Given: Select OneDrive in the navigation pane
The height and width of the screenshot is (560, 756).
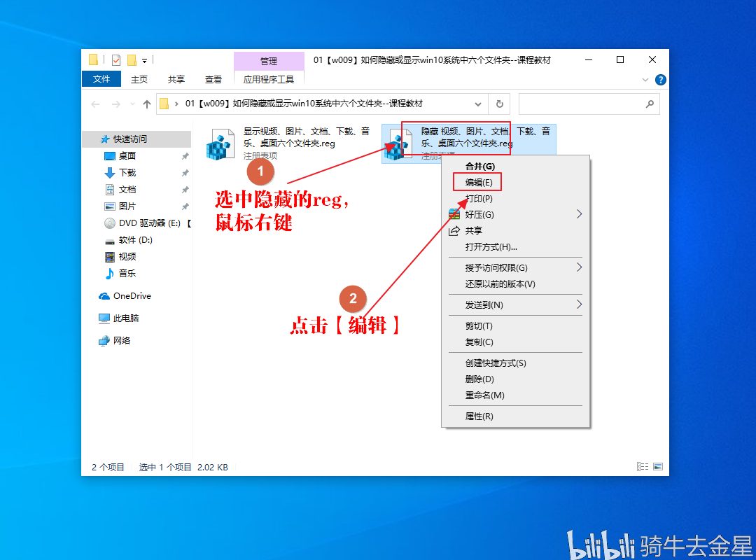Looking at the screenshot, I should coord(132,295).
